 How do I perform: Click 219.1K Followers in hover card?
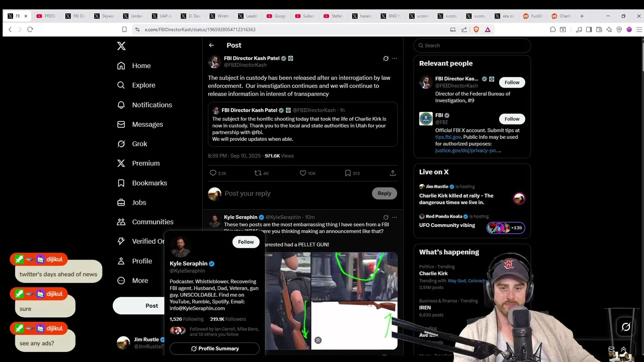point(228,319)
